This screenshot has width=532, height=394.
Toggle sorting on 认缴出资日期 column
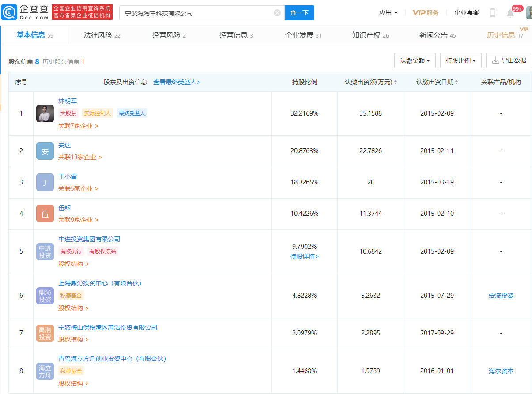tap(457, 82)
